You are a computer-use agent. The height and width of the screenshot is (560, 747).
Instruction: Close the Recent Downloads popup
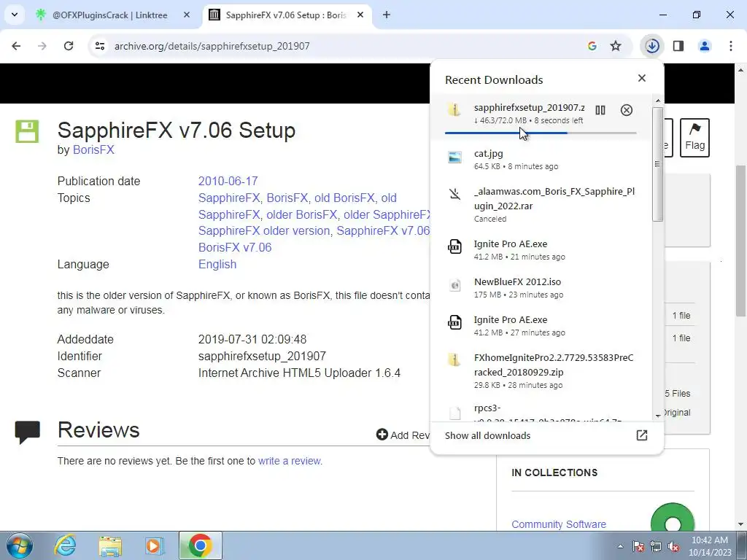click(x=642, y=78)
